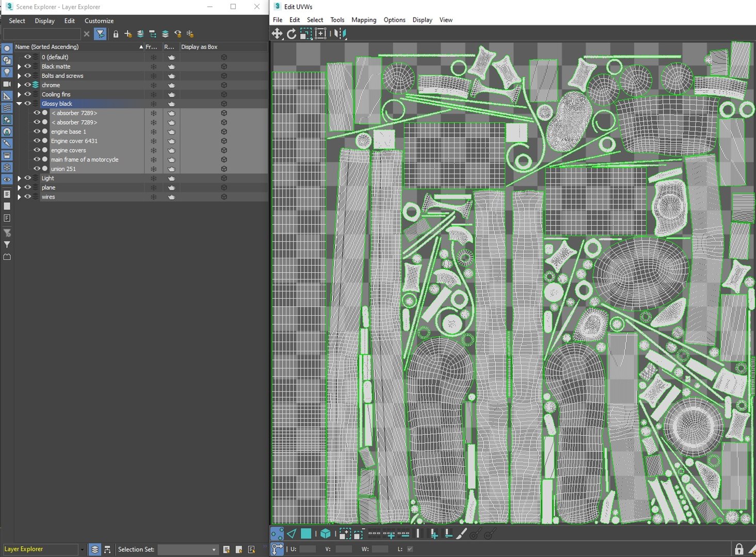The width and height of the screenshot is (756, 557).
Task: Sort by Name column header
Action: pyautogui.click(x=79, y=47)
